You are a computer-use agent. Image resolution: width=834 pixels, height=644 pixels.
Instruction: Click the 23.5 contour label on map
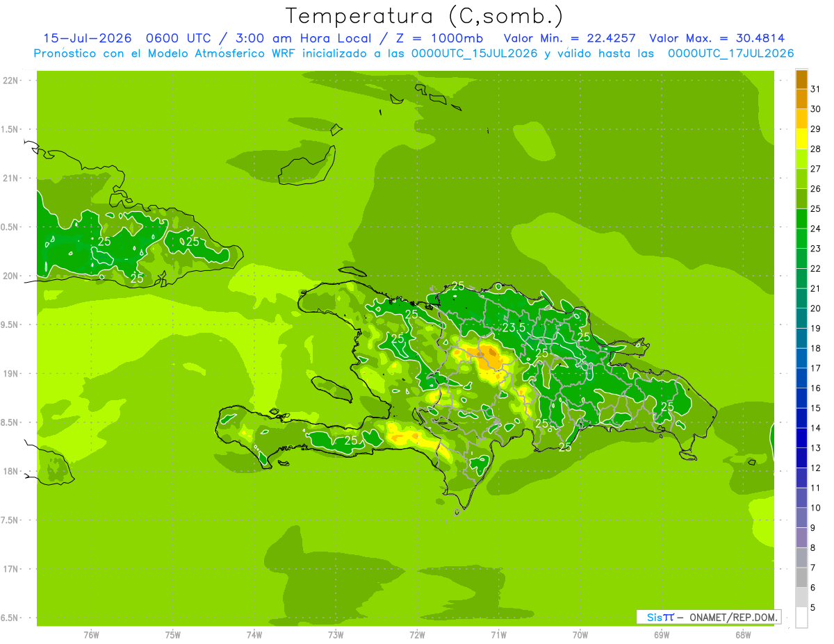(x=514, y=328)
